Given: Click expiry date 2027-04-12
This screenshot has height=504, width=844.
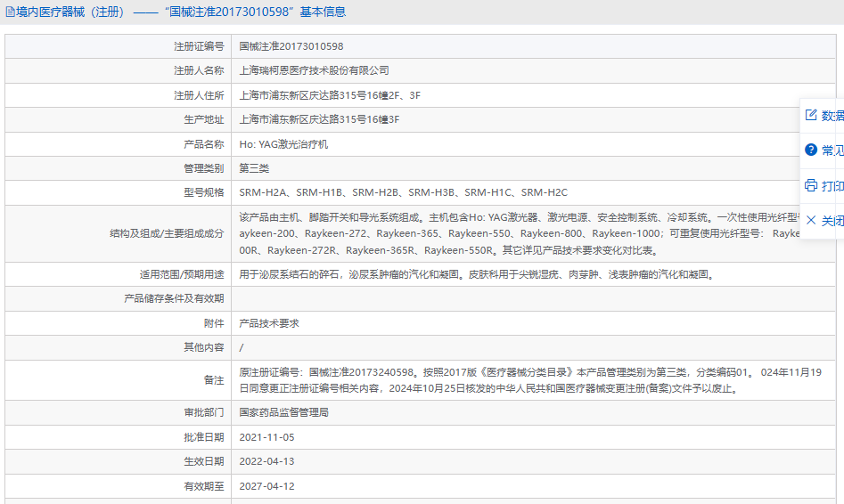Looking at the screenshot, I should point(267,486).
